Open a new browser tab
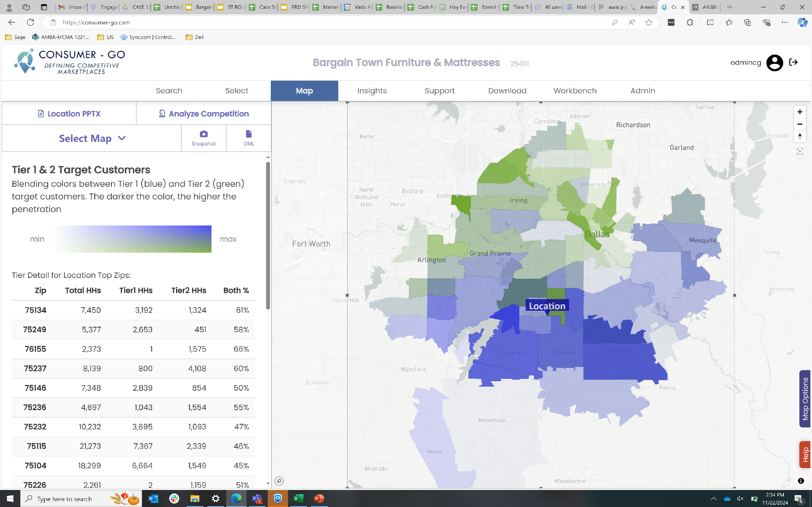This screenshot has width=812, height=507. click(730, 7)
